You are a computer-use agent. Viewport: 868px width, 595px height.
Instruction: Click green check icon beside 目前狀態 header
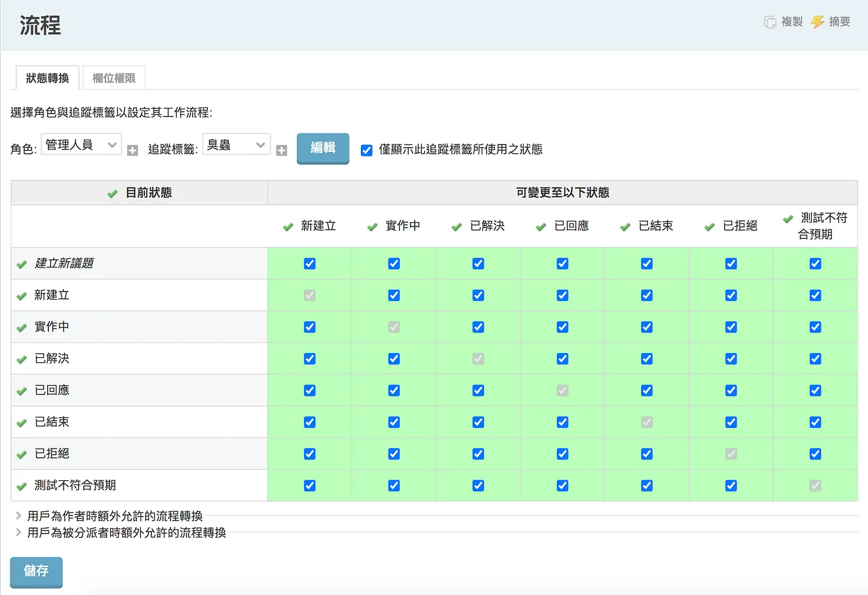tap(112, 194)
